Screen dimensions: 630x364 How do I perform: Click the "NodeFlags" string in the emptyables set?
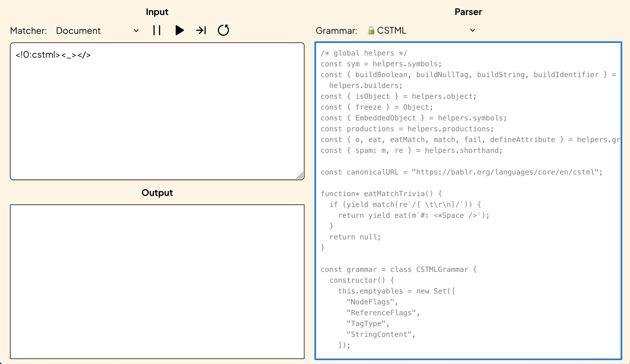[371, 302]
